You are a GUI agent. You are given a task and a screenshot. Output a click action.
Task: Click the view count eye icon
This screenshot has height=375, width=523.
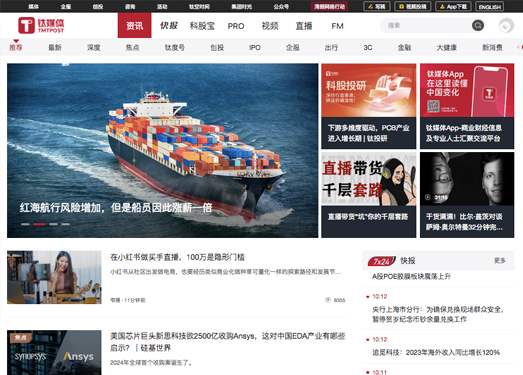click(328, 300)
